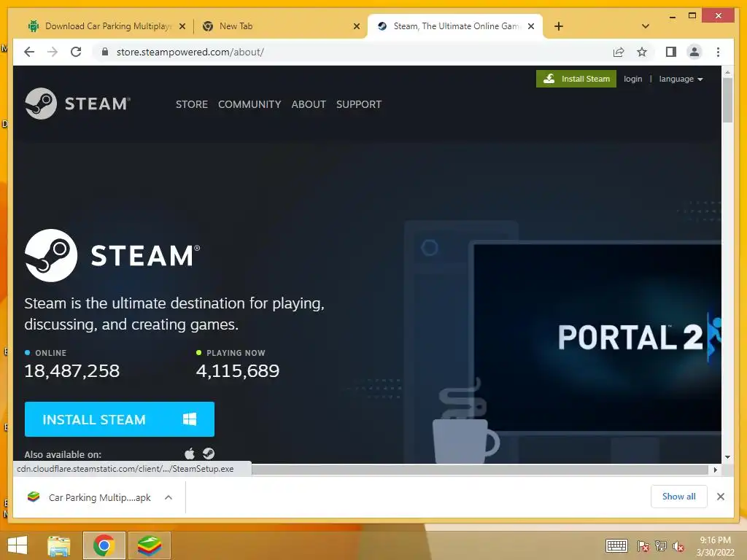
Task: Click green Install Steam header button
Action: click(576, 79)
